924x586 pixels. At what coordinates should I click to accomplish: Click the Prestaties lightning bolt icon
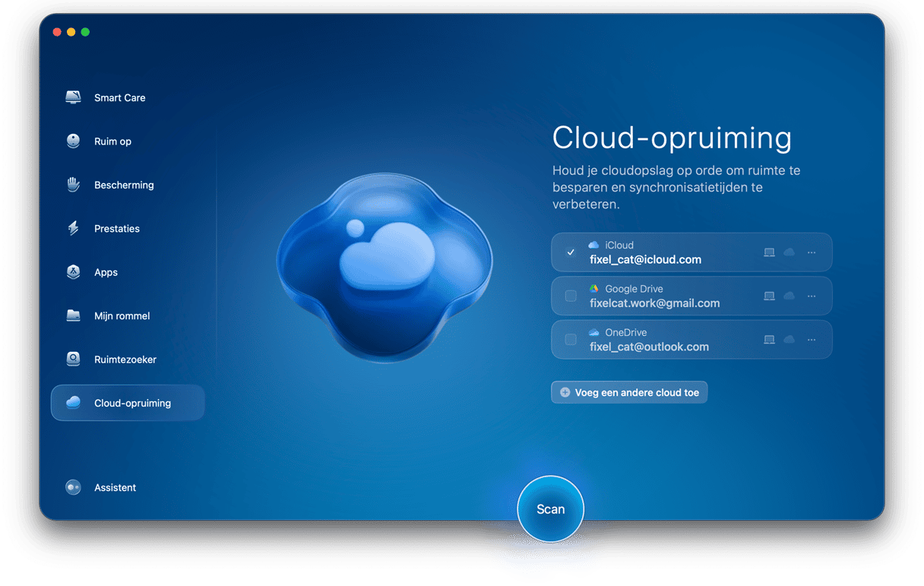[74, 229]
